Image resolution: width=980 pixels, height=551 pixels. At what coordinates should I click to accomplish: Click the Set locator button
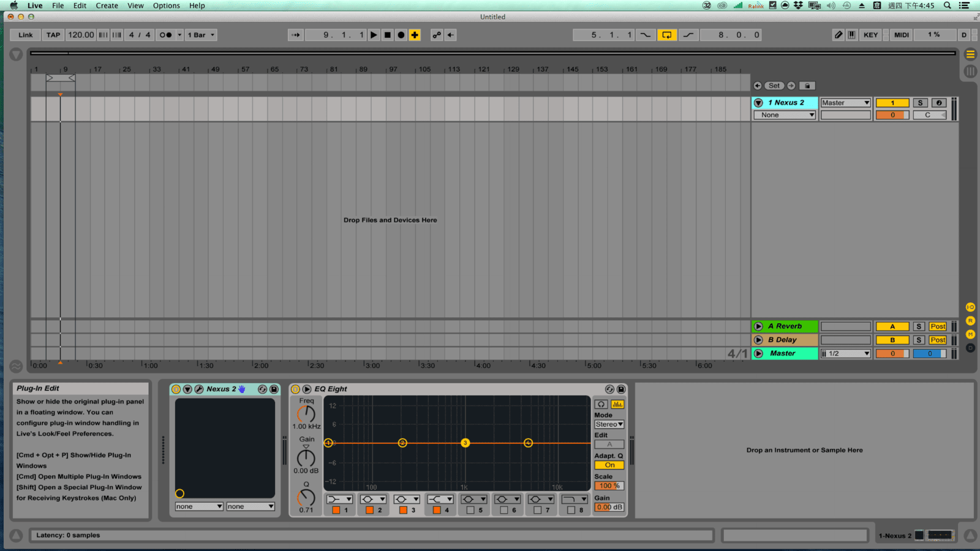coord(774,86)
